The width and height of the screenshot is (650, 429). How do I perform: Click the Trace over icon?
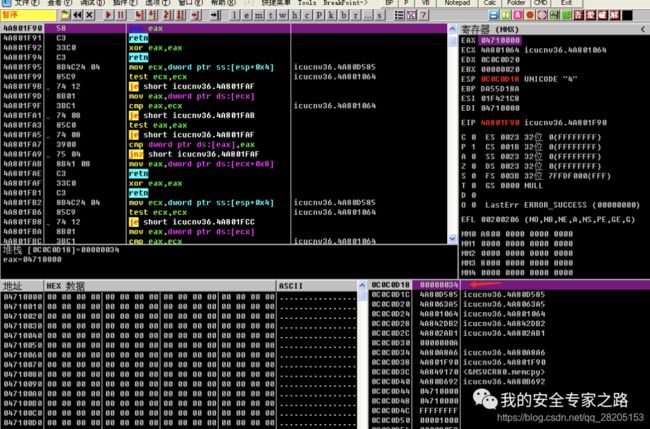click(x=180, y=15)
